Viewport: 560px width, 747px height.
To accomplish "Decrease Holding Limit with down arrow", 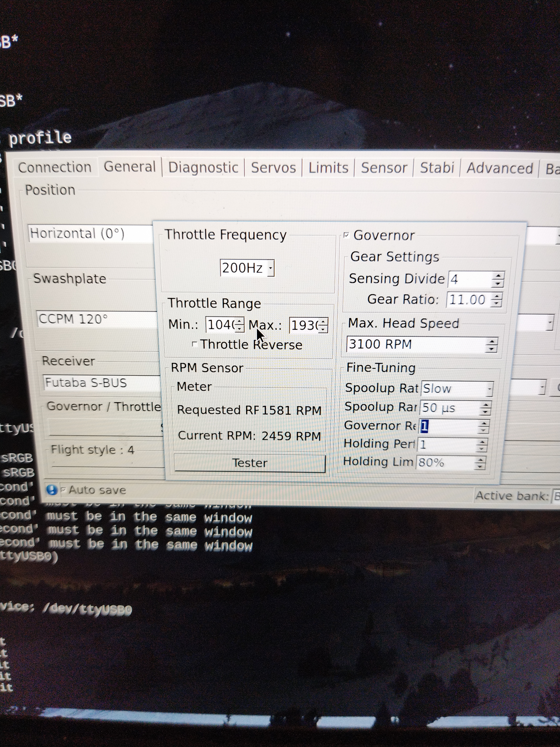I will tap(479, 466).
